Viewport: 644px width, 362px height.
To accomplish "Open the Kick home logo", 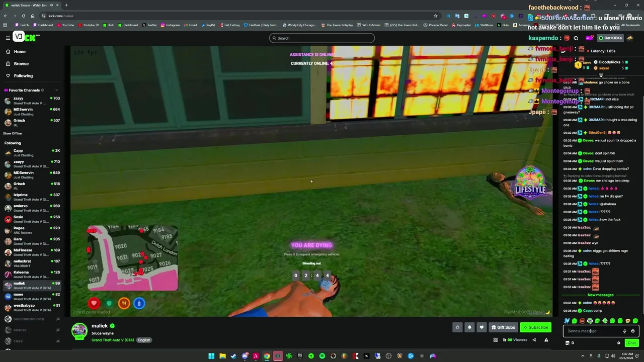I will pyautogui.click(x=26, y=37).
